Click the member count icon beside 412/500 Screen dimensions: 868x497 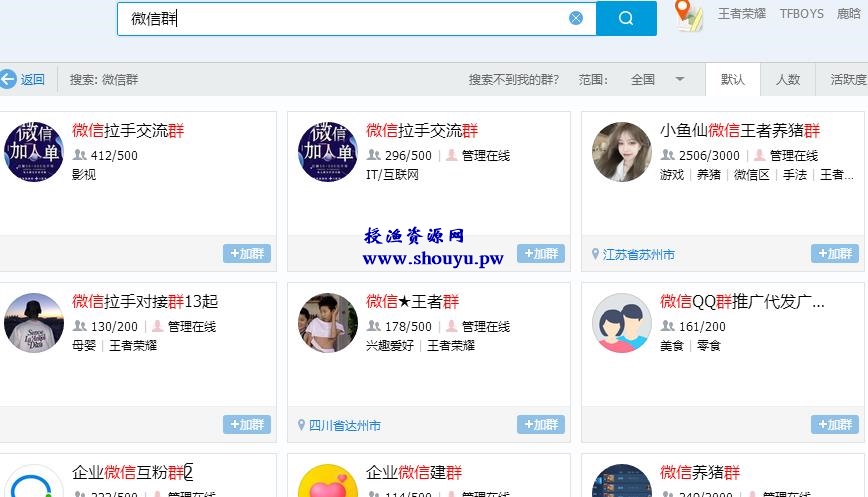[79, 155]
